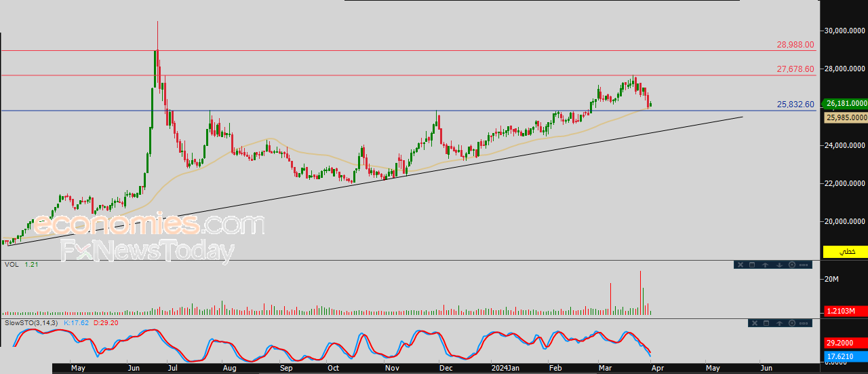This screenshot has height=374, width=868.
Task: Click the Nov label on time axis
Action: coord(392,368)
